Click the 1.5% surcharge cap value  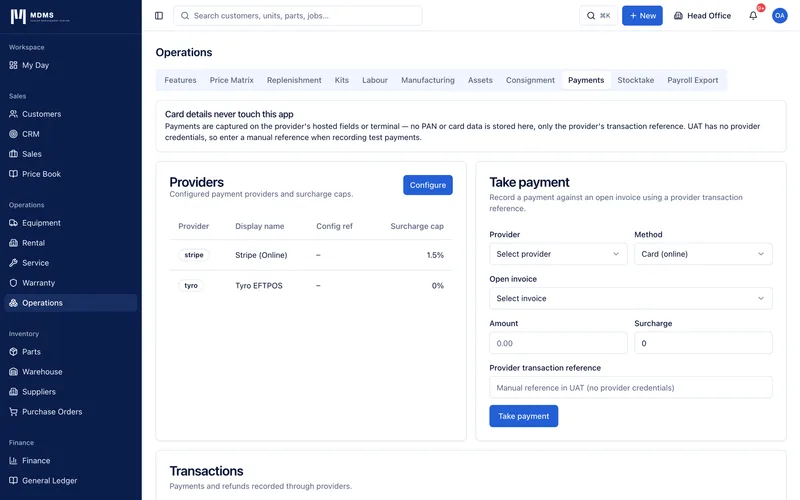pos(435,255)
